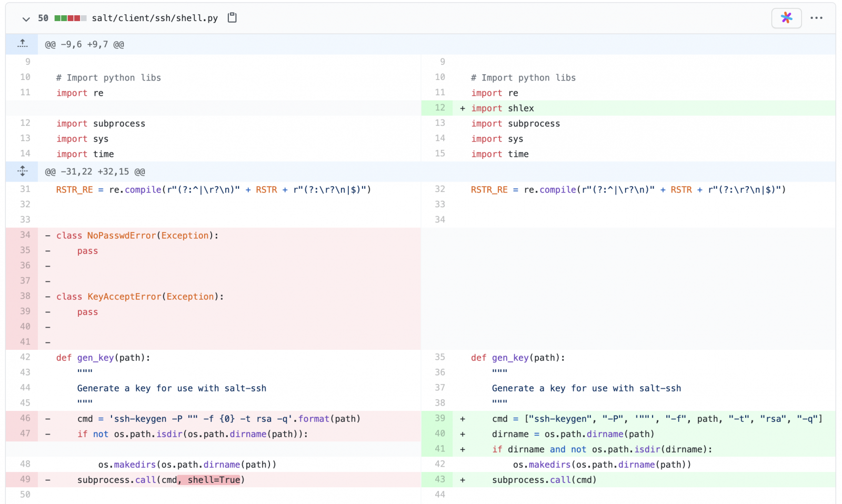Expand the hunk header @@ -9,6 +9,7 @@

coord(84,44)
